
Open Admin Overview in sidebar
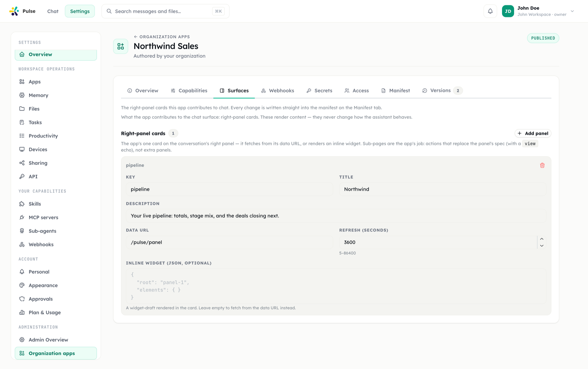56,340
